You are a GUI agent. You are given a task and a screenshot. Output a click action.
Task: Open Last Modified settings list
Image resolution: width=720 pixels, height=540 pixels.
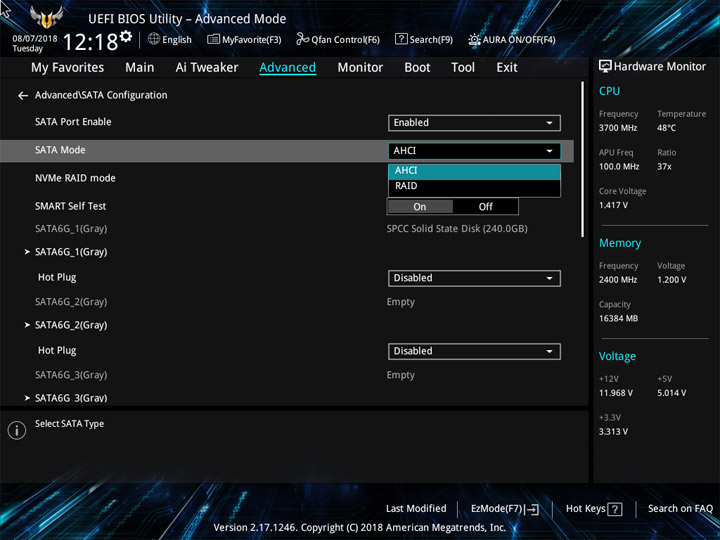[416, 508]
